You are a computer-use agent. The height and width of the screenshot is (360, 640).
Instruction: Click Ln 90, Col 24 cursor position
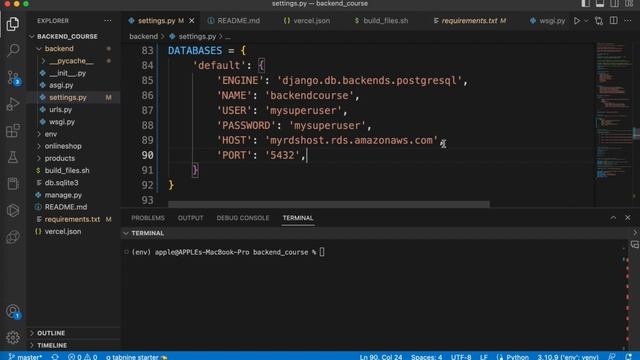[x=381, y=357]
